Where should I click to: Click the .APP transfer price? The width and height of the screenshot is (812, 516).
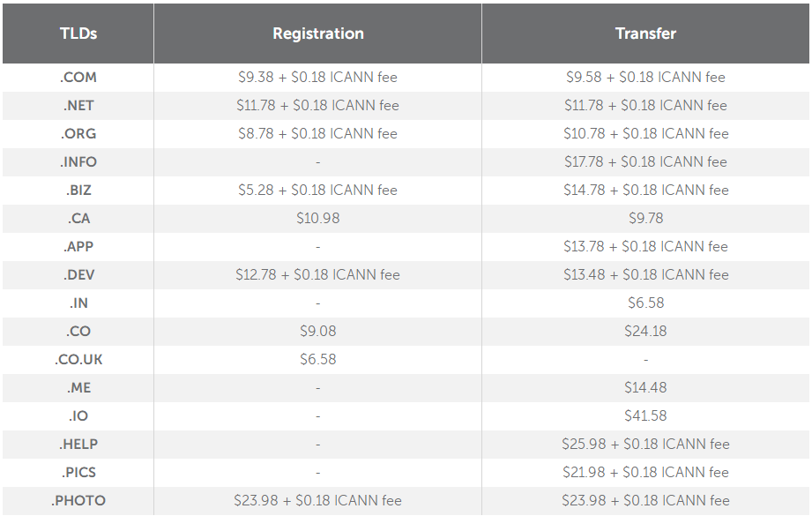pyautogui.click(x=645, y=246)
